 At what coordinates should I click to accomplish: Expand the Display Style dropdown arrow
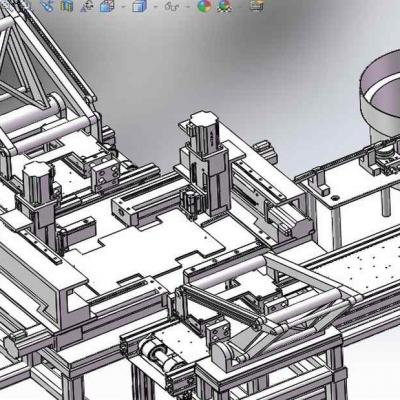(x=155, y=6)
